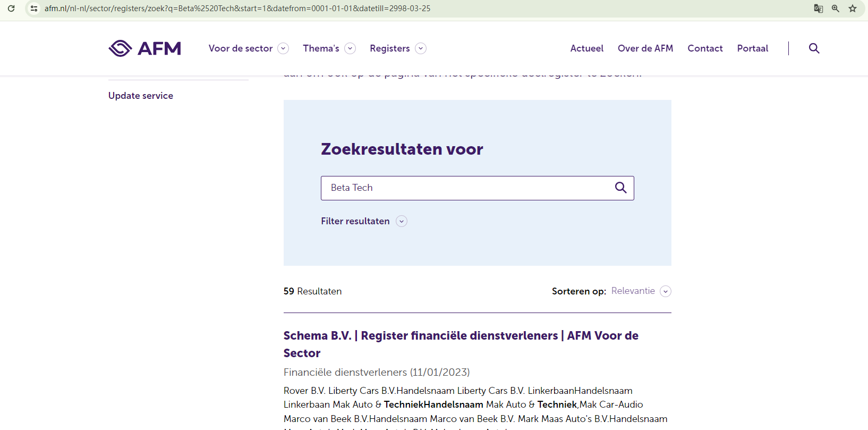Screen dimensions: 868x430
Task: Open the Registers menu
Action: 390,48
